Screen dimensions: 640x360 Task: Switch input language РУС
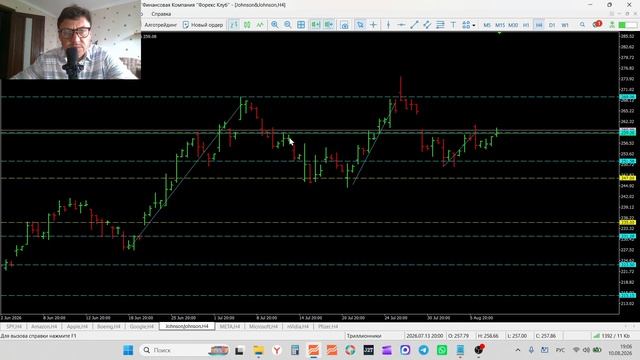click(x=560, y=350)
